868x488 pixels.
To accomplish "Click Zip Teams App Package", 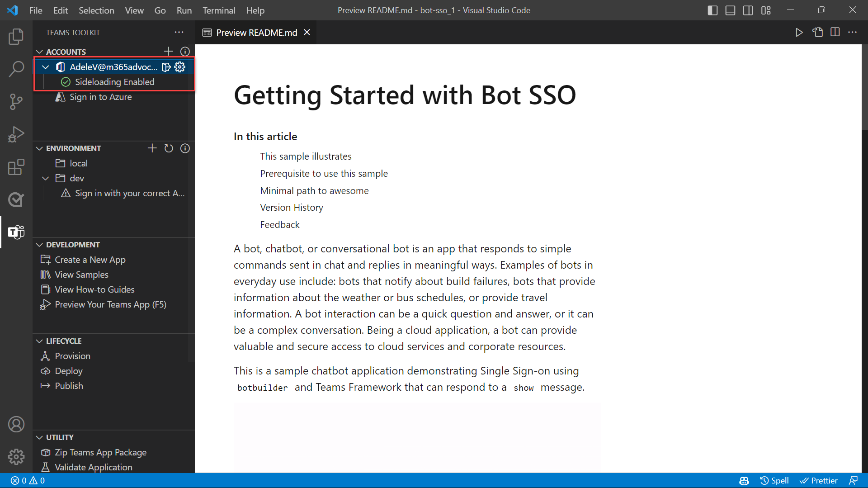I will coord(100,452).
